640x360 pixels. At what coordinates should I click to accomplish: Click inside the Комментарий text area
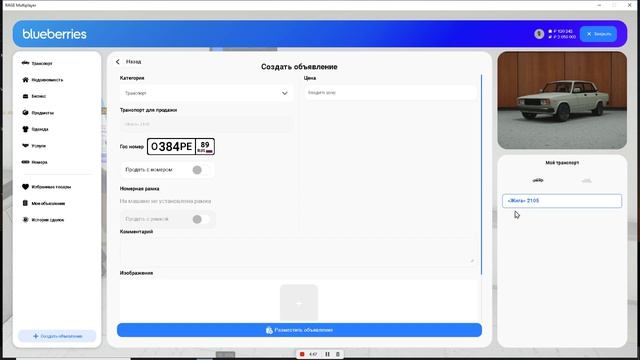298,251
